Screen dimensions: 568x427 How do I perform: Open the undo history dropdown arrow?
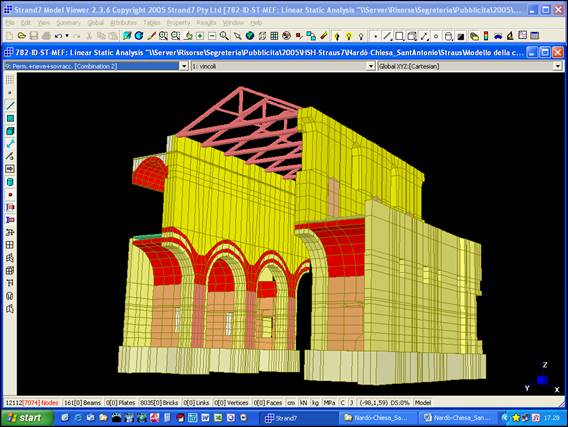pos(67,36)
